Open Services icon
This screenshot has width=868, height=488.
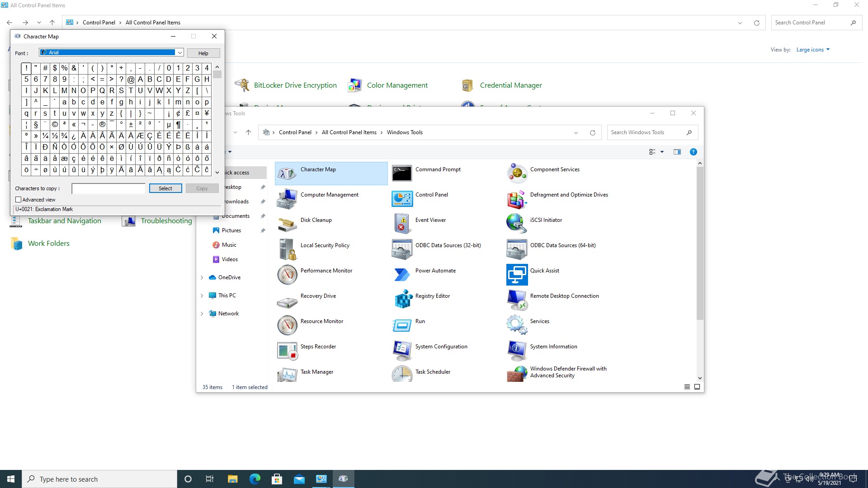(517, 325)
